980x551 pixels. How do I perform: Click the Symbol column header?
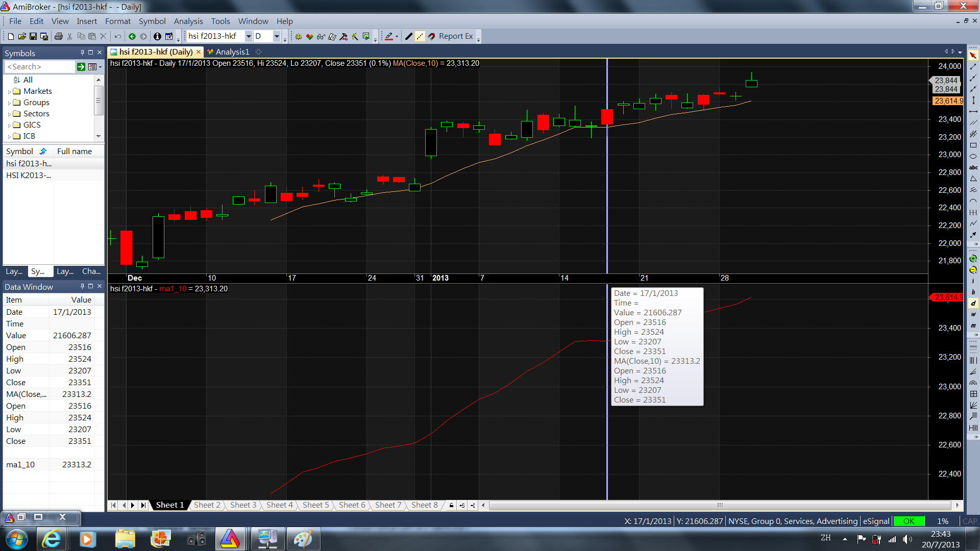point(29,151)
